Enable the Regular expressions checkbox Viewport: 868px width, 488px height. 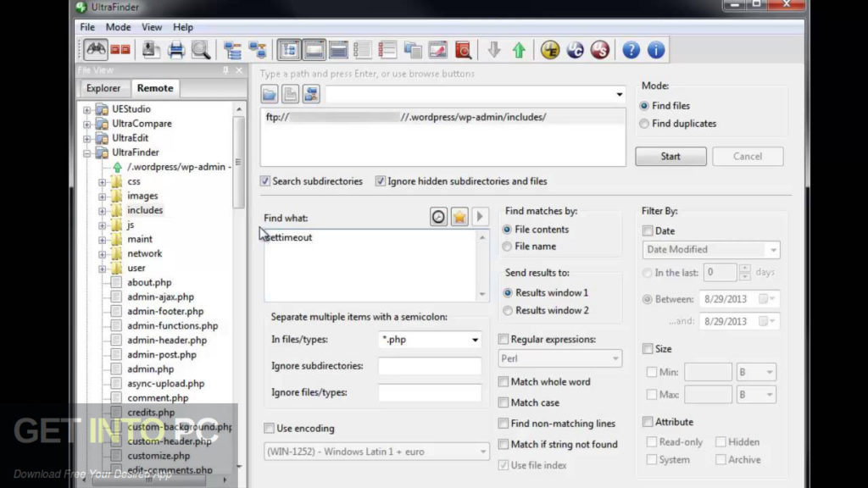tap(504, 339)
